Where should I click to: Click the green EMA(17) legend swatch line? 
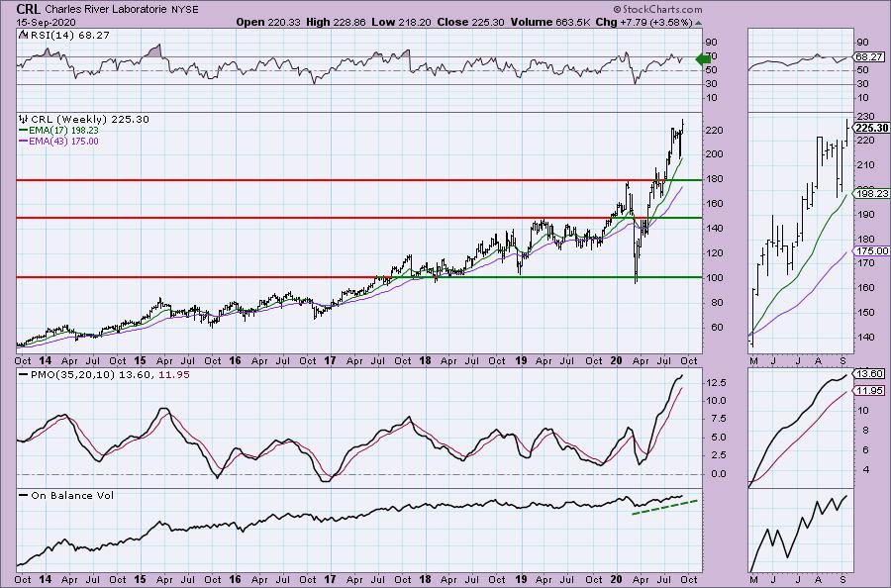[24, 130]
